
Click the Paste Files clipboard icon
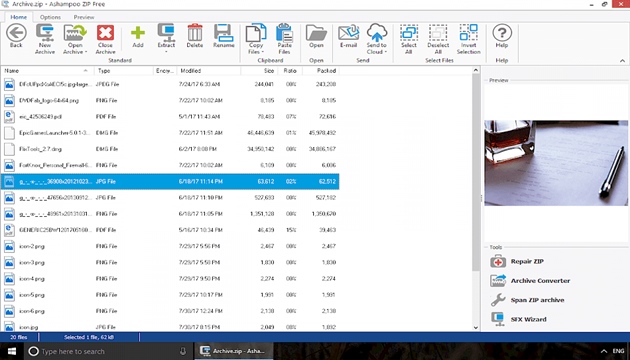click(284, 33)
